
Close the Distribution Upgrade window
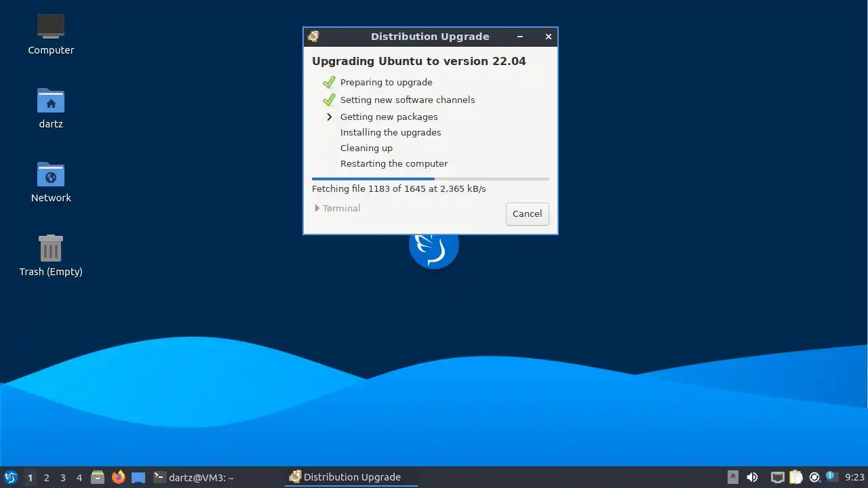pos(549,37)
